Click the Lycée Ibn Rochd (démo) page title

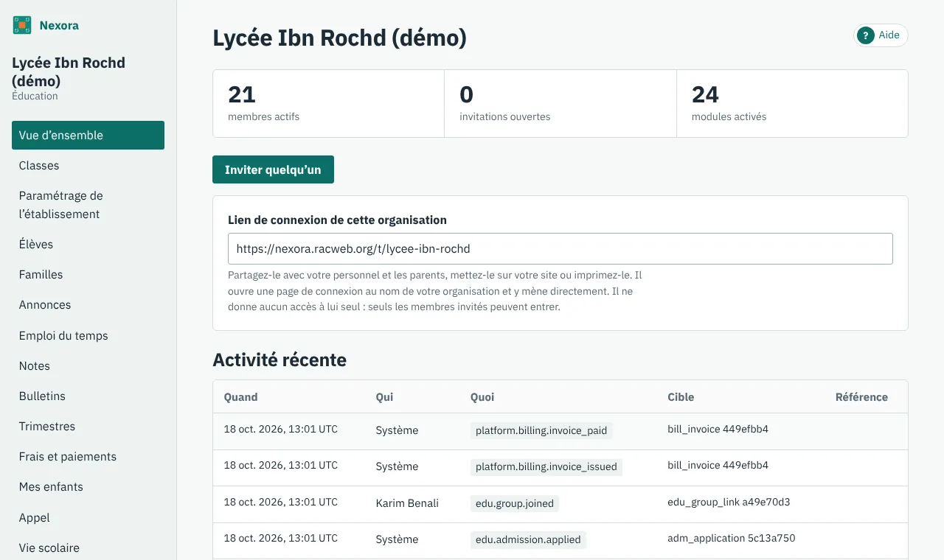(340, 38)
